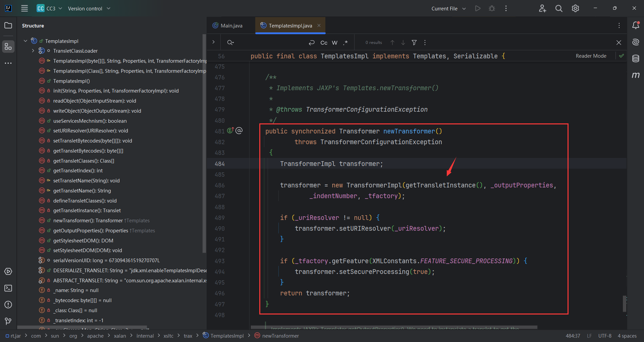Close the find bar
This screenshot has height=342, width=644.
pos(619,43)
